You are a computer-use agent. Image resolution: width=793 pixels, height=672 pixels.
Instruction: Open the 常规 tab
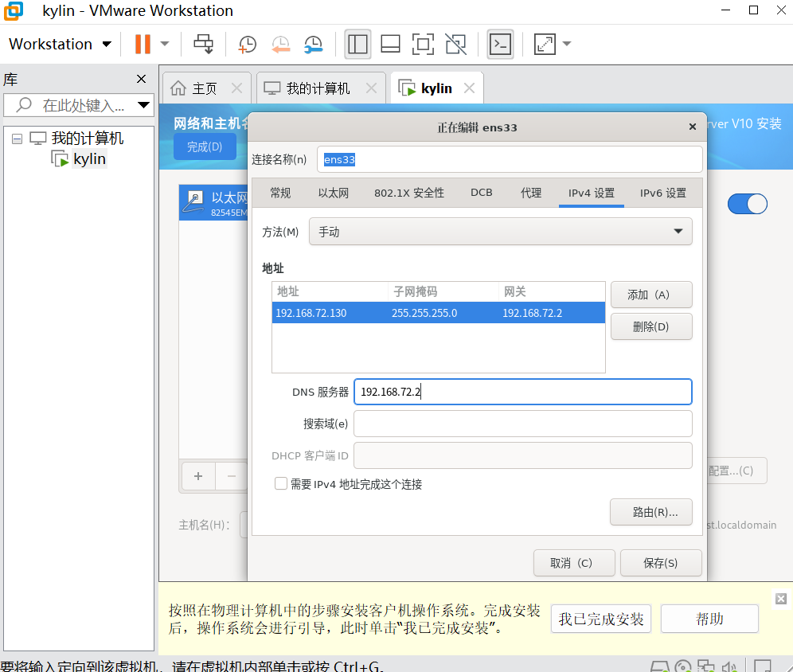(280, 193)
